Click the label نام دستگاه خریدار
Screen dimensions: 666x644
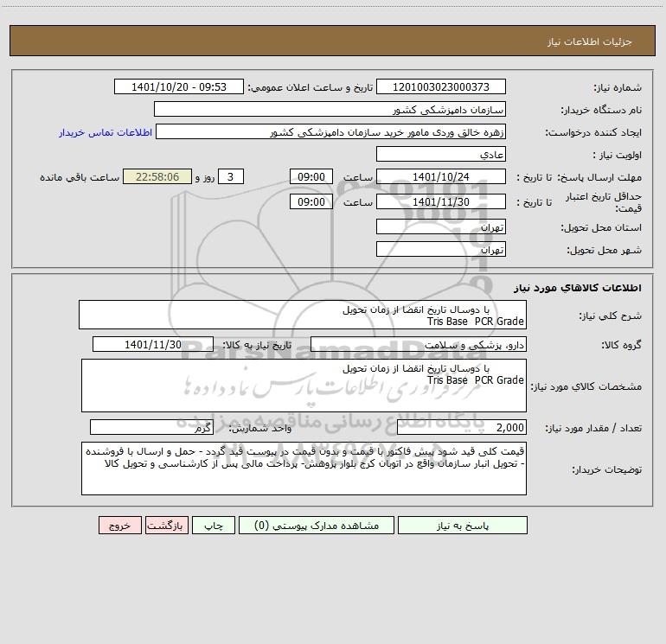601,110
